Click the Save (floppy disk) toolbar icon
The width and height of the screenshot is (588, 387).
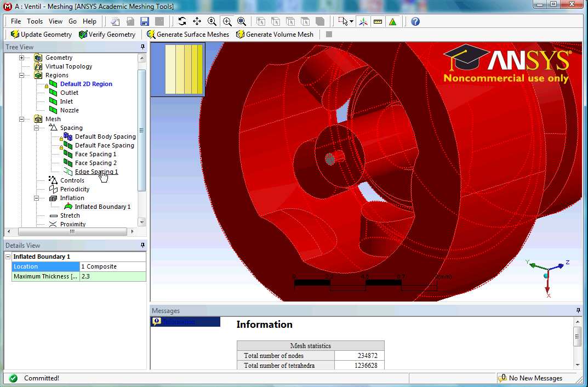click(x=145, y=21)
